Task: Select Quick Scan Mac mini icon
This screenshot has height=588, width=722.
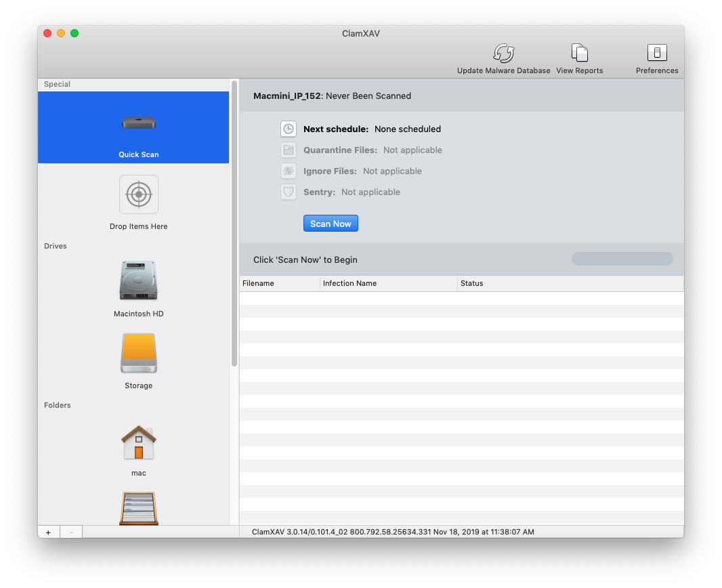Action: point(139,123)
